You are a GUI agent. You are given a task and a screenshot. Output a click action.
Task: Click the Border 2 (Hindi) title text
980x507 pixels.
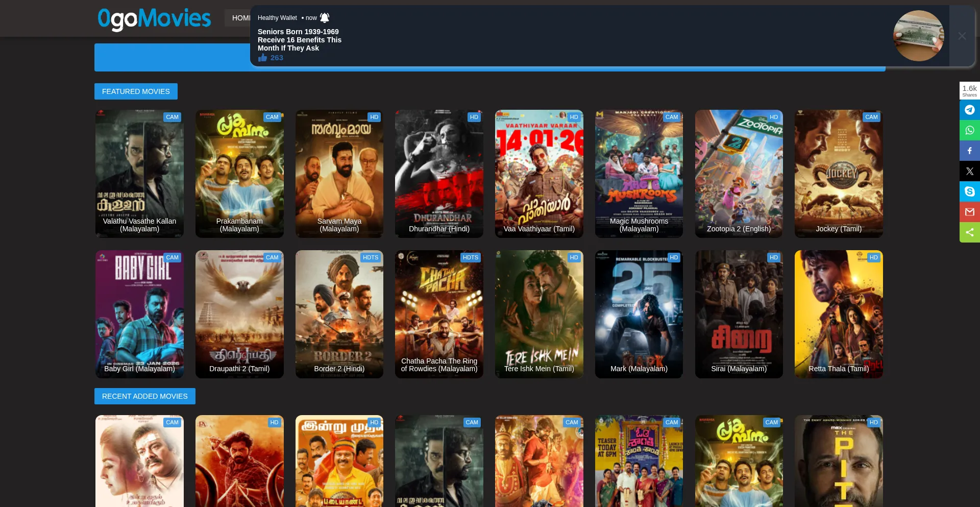339,369
